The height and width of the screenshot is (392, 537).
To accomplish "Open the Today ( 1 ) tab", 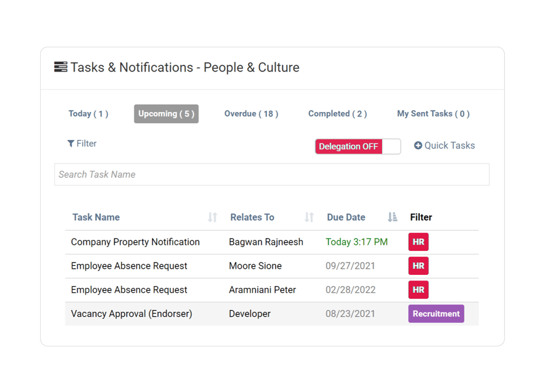I will pyautogui.click(x=88, y=113).
